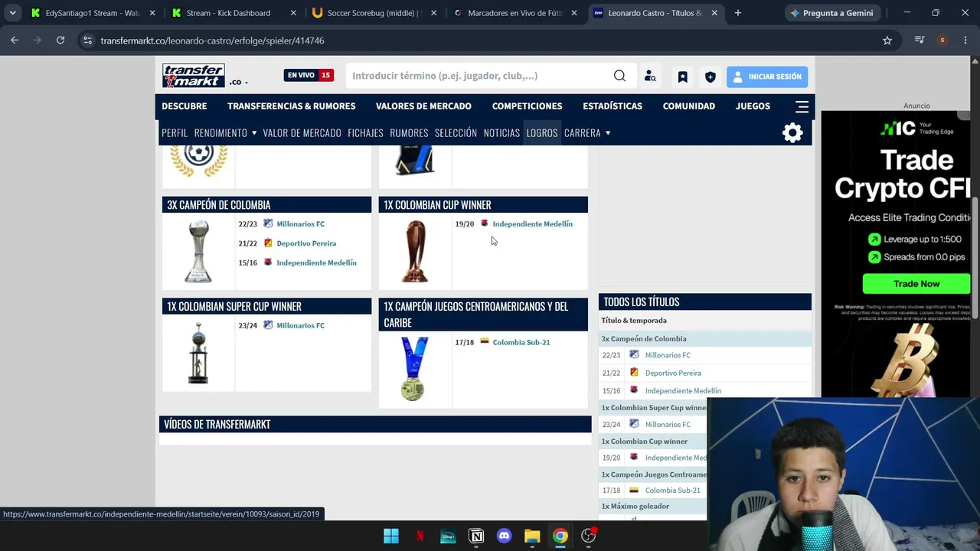
Task: Click Millonarios crest beside 22/23 main row
Action: point(268,223)
